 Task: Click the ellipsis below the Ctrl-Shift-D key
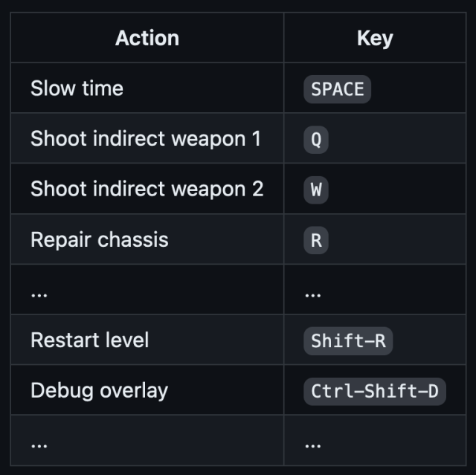point(313,443)
